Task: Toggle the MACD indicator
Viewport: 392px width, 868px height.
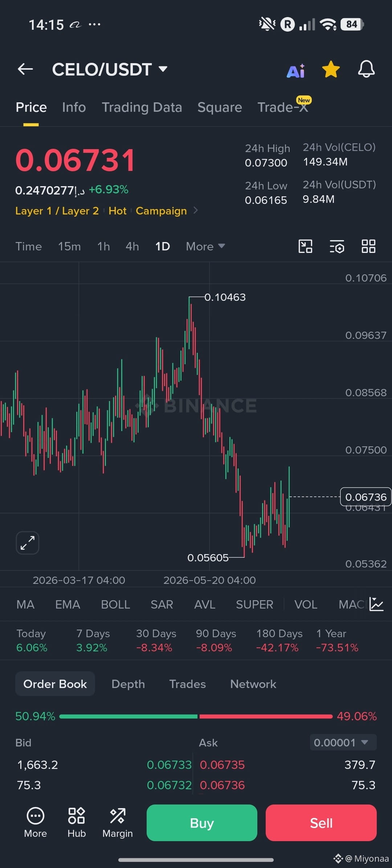Action: (351, 605)
